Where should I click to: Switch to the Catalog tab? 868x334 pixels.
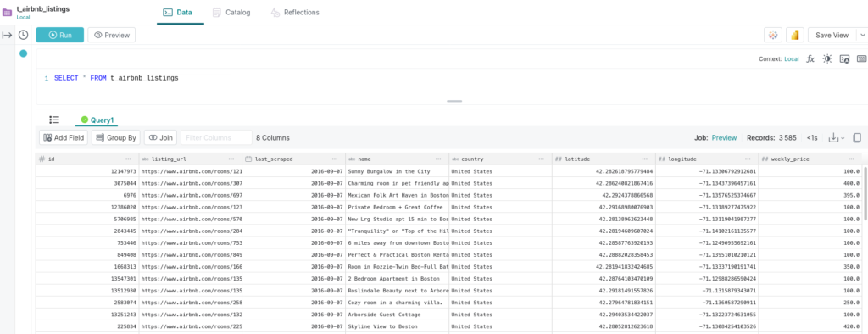[231, 12]
